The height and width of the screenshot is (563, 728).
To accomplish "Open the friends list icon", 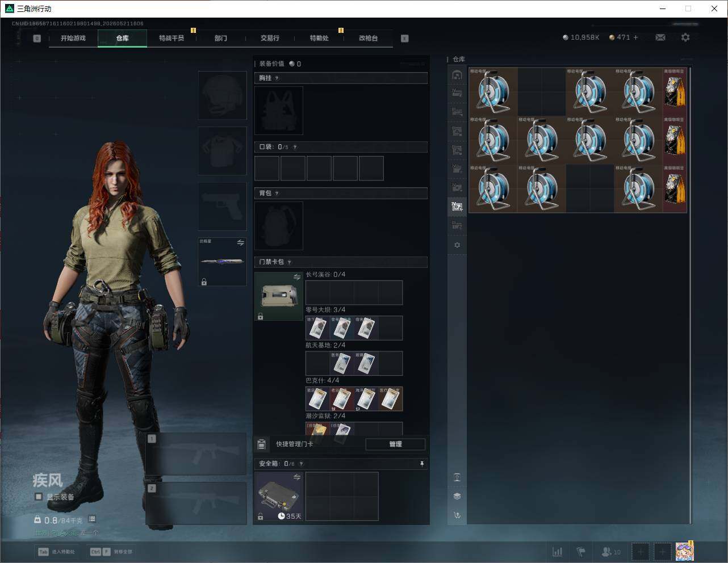I will [x=611, y=552].
